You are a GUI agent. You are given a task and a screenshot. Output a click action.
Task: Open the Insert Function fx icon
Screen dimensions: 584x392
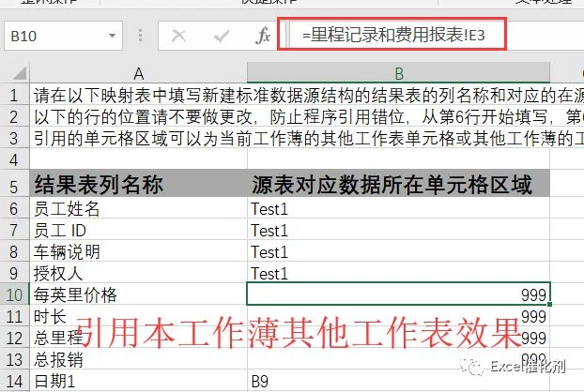[x=263, y=36]
